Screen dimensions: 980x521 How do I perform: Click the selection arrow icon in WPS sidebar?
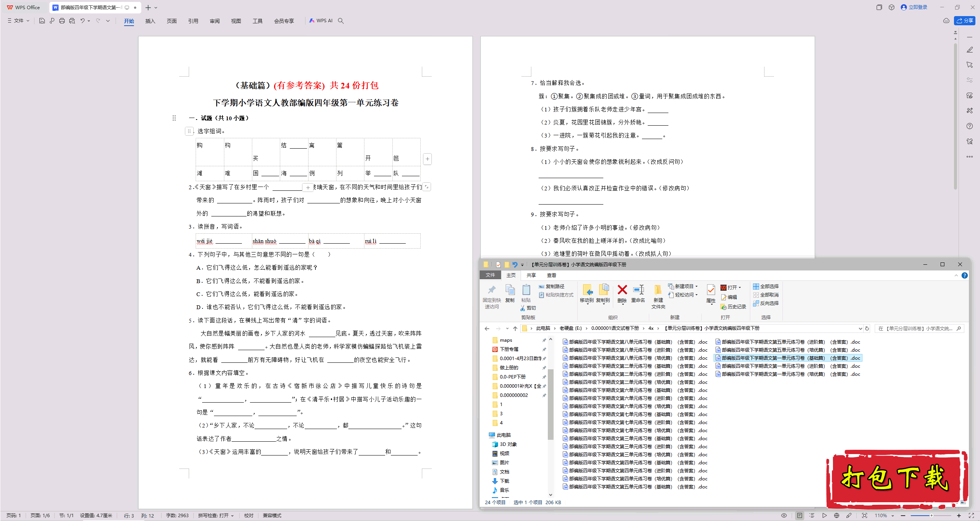[x=970, y=65]
